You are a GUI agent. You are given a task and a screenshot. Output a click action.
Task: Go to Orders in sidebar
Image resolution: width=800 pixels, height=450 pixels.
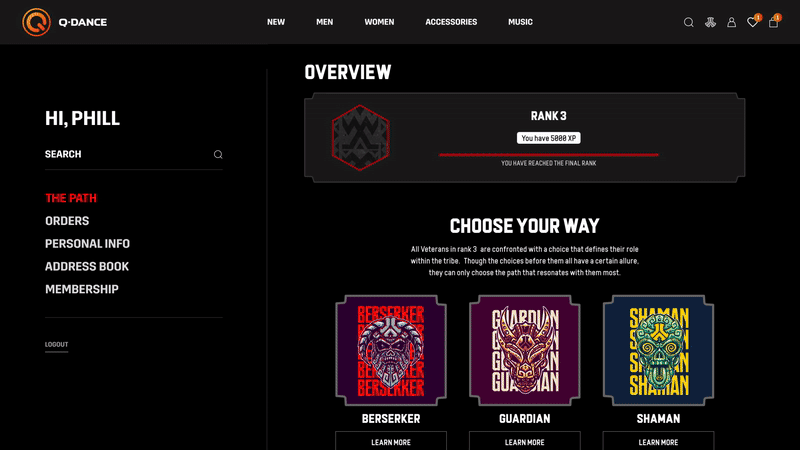pos(67,221)
